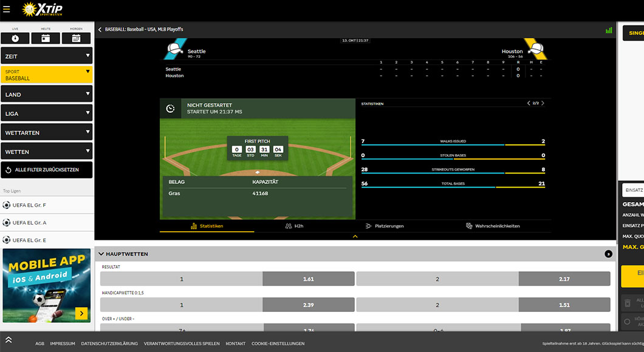Go back using arrow beside BASEBALL breadcrumb
This screenshot has width=644, height=352.
[x=100, y=29]
